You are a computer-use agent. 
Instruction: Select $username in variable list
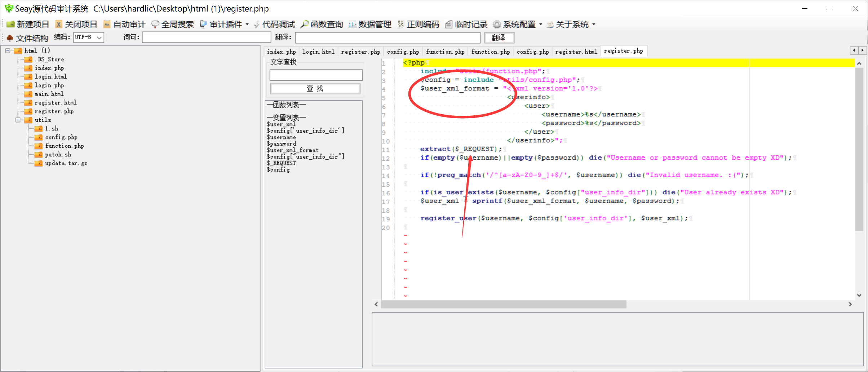[x=281, y=137]
